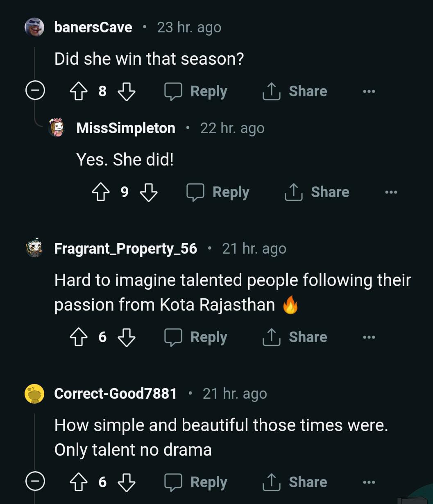The image size is (433, 504).
Task: Collapse Correct-Good7881's comment thread
Action: [x=34, y=482]
